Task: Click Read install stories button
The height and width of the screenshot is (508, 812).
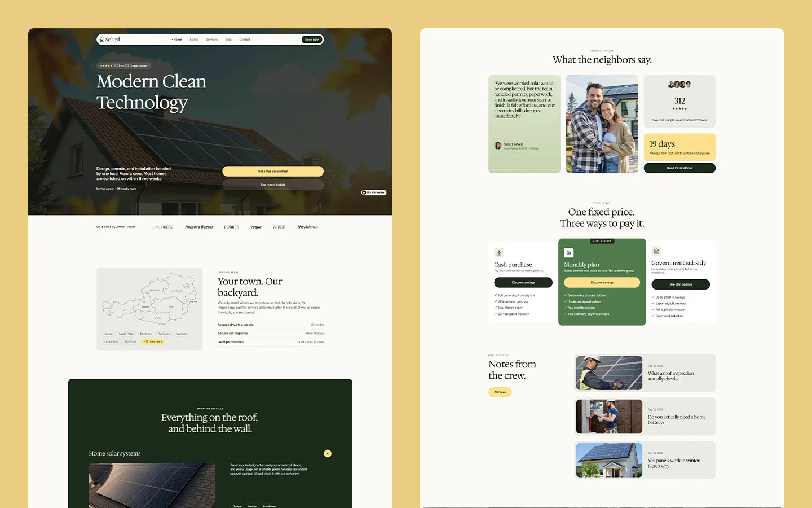Action: click(679, 168)
